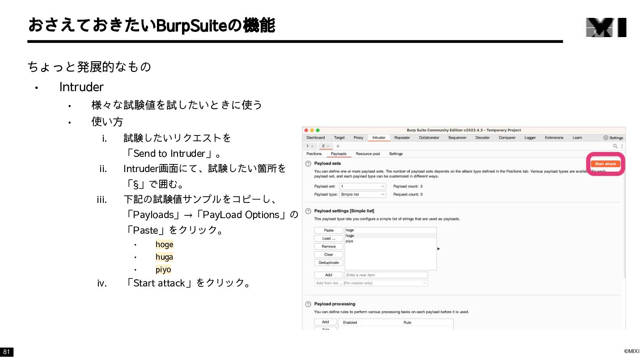
Task: Open the Payload type Simple list dropdown
Action: coord(362,194)
